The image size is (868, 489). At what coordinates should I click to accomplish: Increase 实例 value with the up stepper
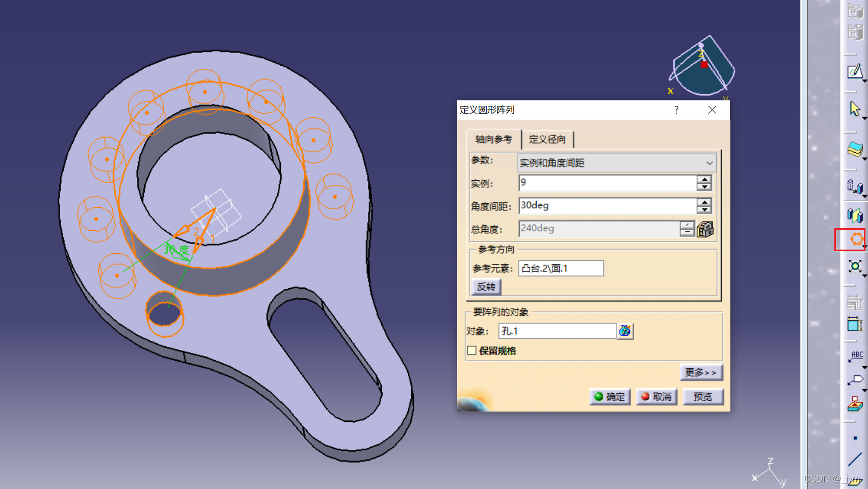(704, 179)
